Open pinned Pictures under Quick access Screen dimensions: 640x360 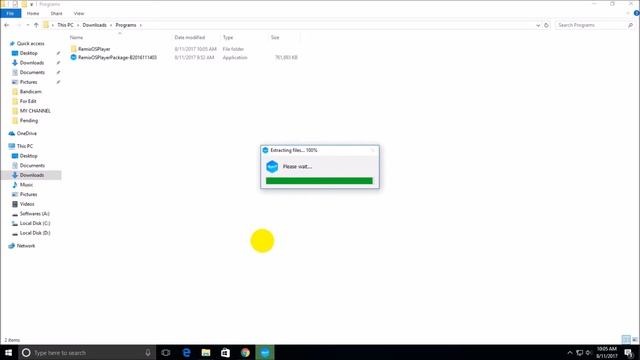point(29,82)
